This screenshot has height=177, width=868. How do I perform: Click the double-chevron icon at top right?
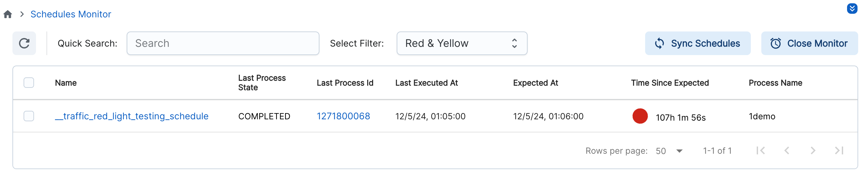[x=852, y=9]
